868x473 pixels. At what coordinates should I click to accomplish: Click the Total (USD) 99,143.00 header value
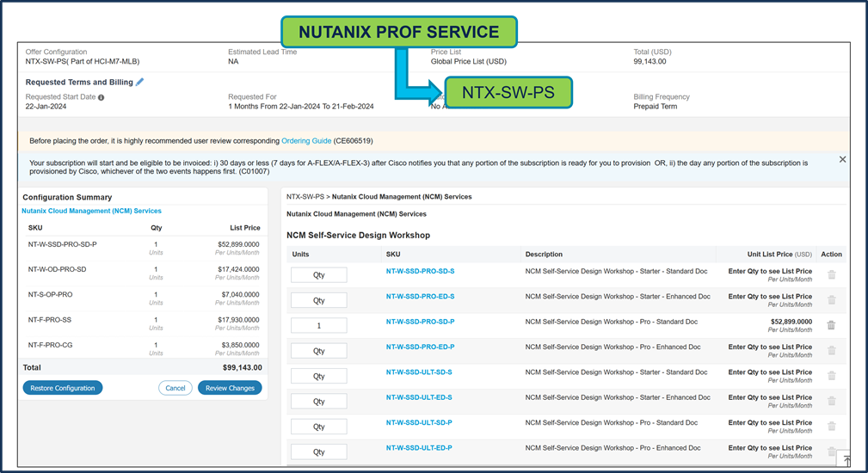point(649,61)
